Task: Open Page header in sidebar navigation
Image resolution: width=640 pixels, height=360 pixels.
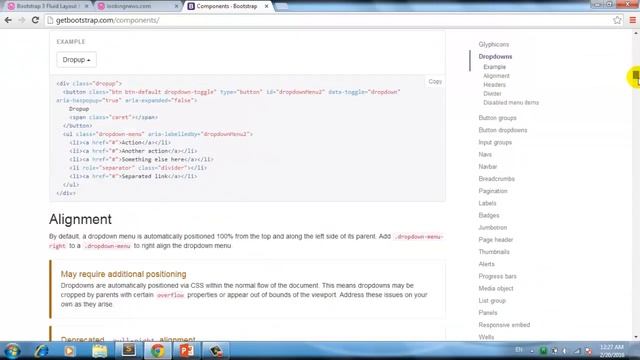Action: pos(496,240)
